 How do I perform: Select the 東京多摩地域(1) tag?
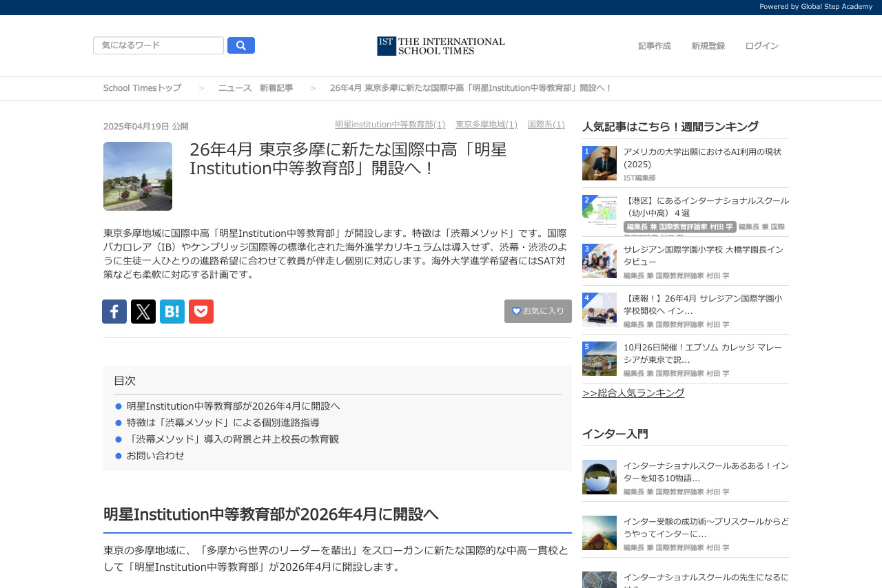tap(486, 125)
